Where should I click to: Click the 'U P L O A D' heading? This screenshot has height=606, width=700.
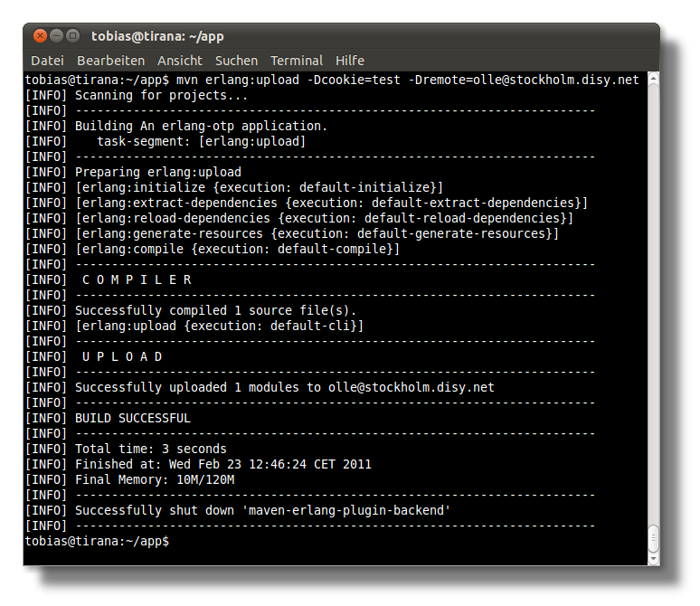122,356
